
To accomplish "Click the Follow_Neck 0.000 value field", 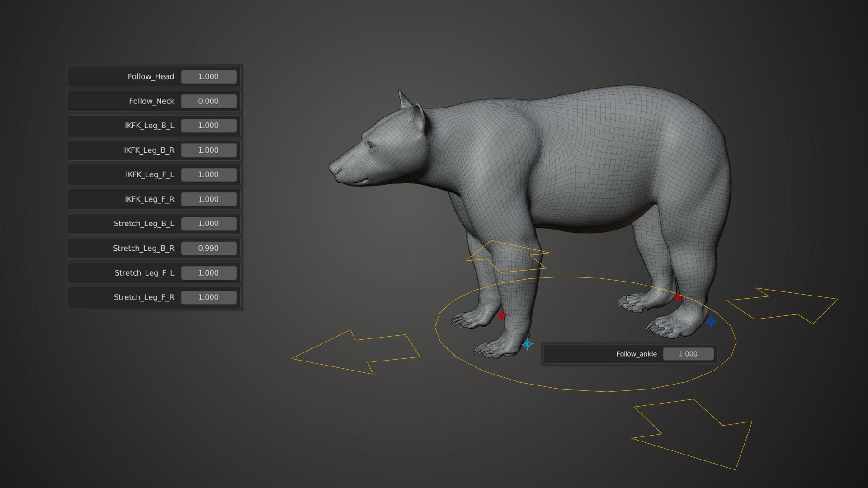I will tap(208, 101).
